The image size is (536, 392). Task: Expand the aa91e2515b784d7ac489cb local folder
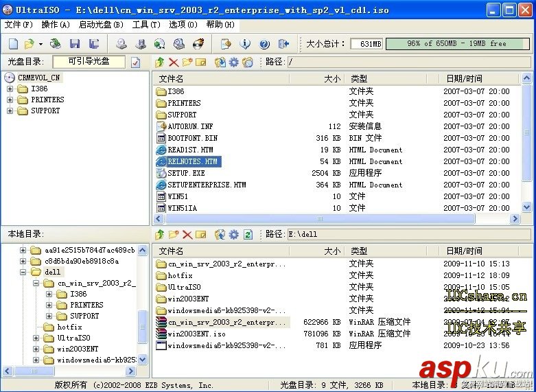[x=23, y=251]
